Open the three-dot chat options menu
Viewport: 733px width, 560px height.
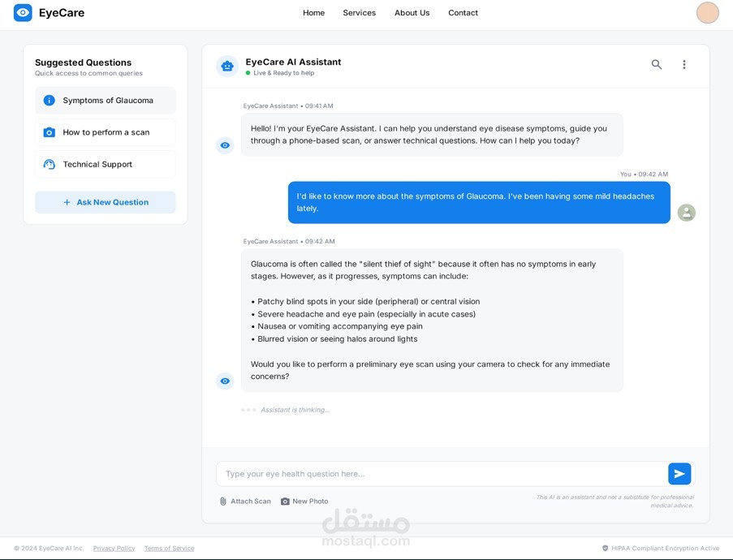tap(684, 64)
